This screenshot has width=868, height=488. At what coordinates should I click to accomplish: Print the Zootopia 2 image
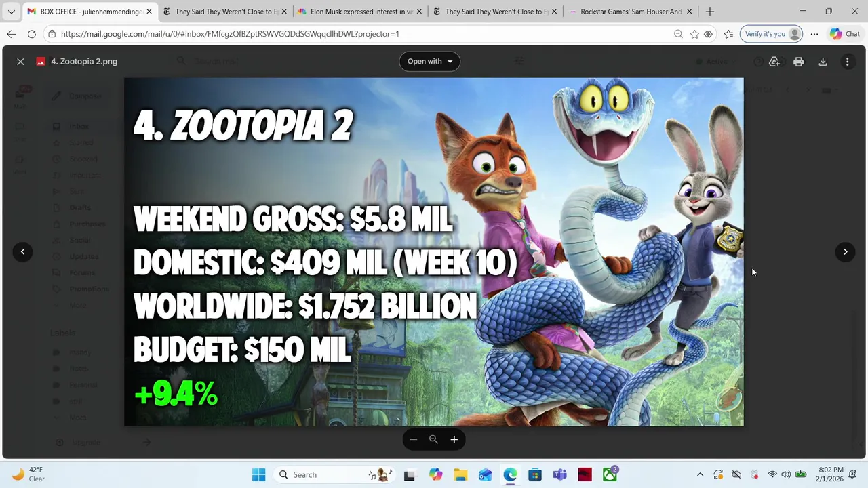click(x=798, y=62)
